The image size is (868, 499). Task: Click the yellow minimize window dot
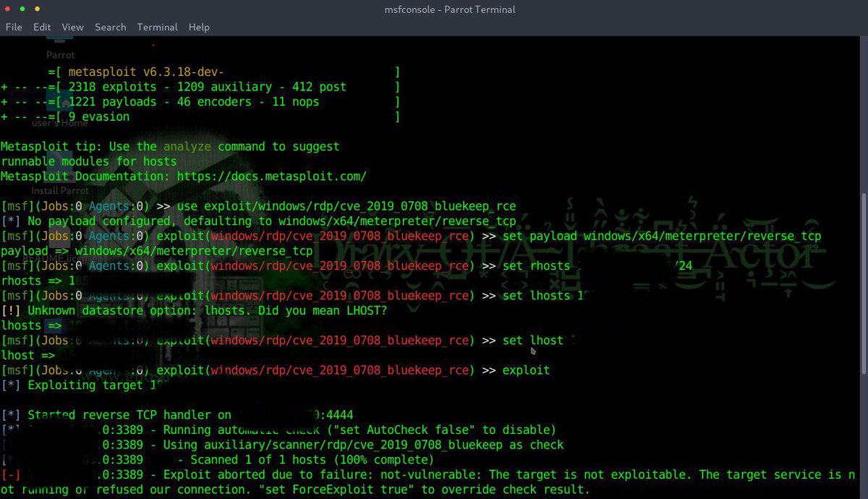[37, 9]
